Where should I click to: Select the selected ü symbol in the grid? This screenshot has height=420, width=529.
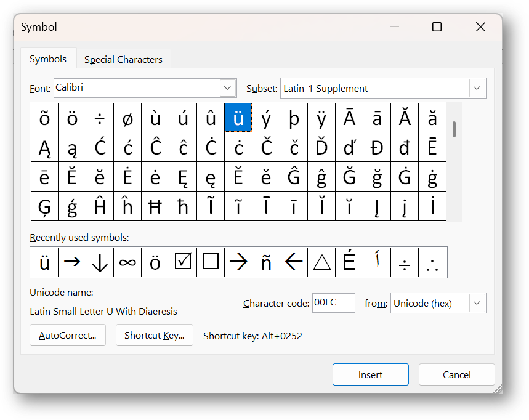coord(238,118)
